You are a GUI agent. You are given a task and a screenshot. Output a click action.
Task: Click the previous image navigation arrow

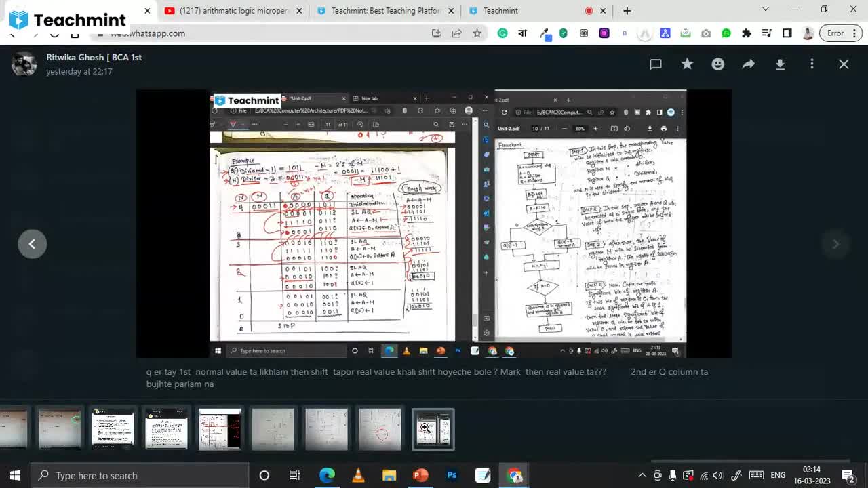pyautogui.click(x=32, y=243)
